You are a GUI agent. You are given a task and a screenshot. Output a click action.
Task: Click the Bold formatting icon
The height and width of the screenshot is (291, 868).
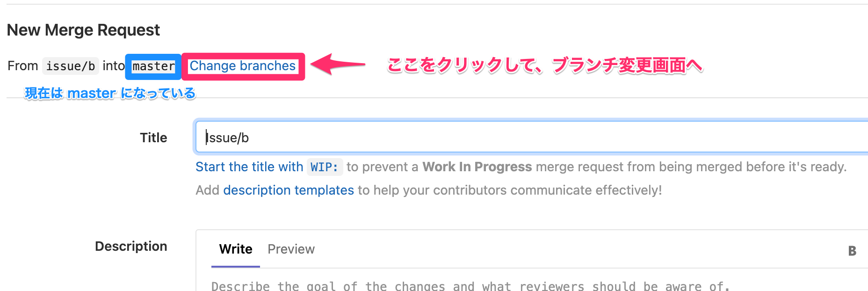(852, 251)
